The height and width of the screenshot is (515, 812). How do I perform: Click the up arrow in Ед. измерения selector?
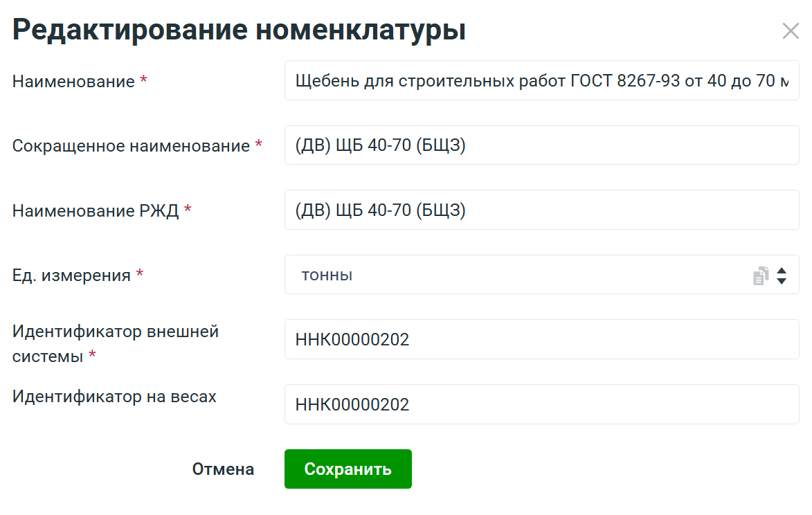(782, 271)
